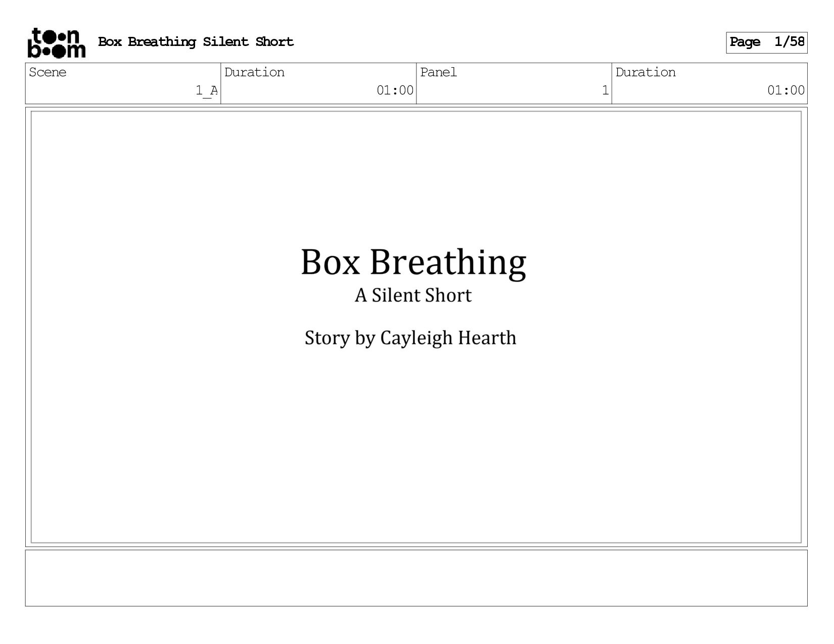
Task: Click the subtitle 'A Silent Short'
Action: (413, 295)
